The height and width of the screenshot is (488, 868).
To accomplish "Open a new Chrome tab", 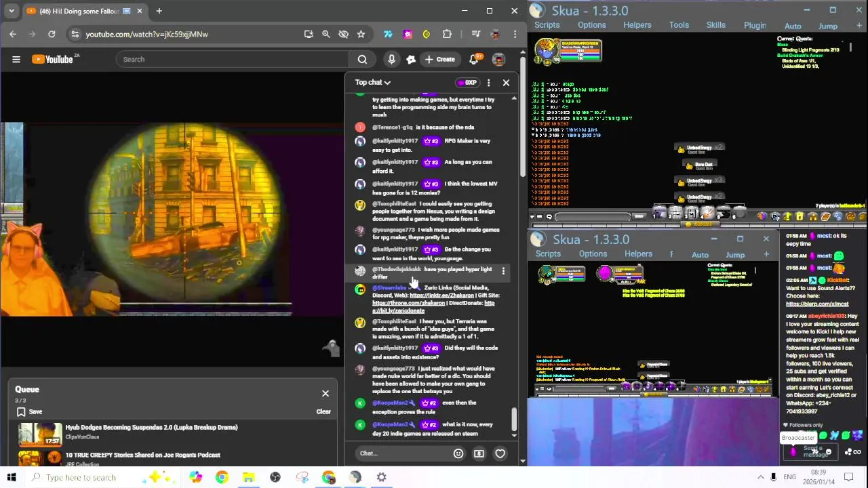I will click(x=159, y=11).
